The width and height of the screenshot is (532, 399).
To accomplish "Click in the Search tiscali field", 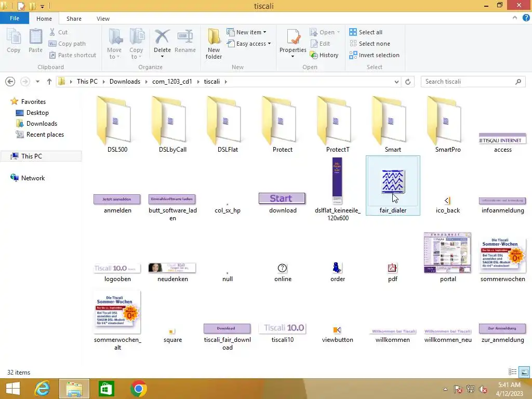I will tap(473, 82).
